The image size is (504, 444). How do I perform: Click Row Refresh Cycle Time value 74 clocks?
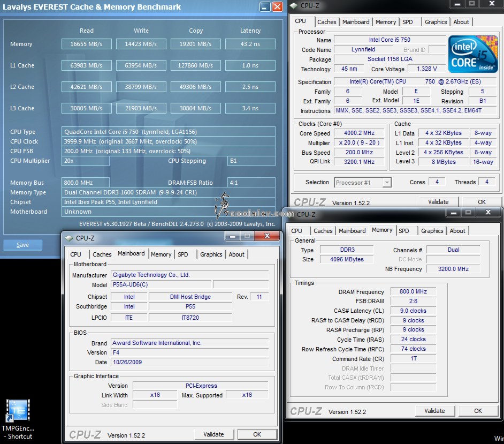[413, 349]
